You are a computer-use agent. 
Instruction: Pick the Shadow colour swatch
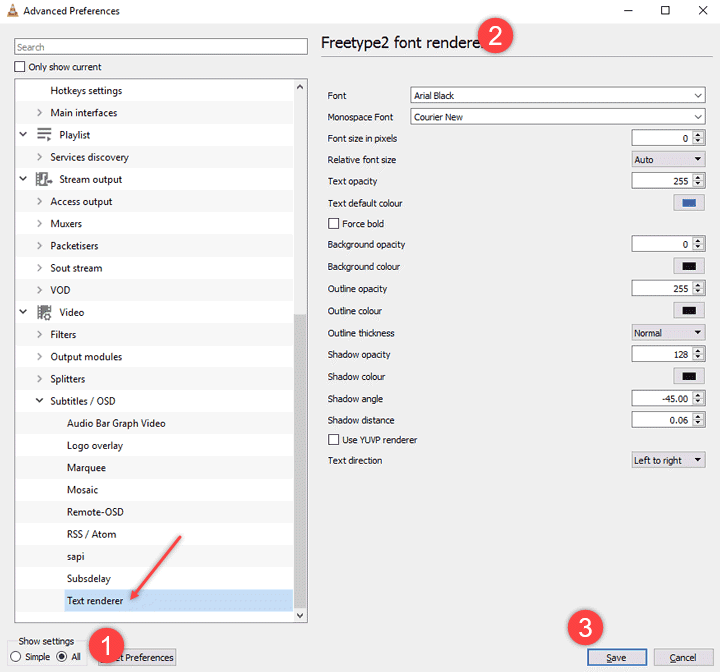pyautogui.click(x=689, y=376)
